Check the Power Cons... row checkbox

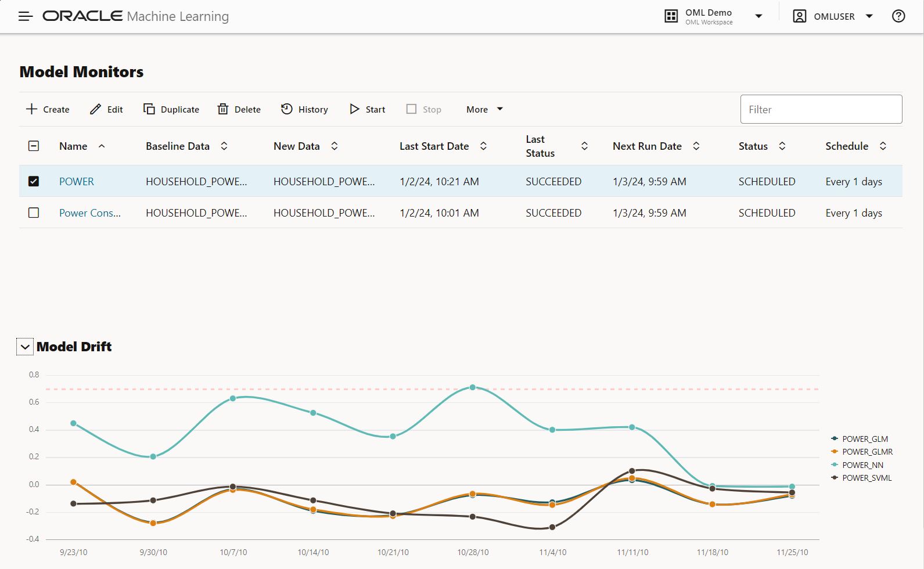tap(34, 213)
